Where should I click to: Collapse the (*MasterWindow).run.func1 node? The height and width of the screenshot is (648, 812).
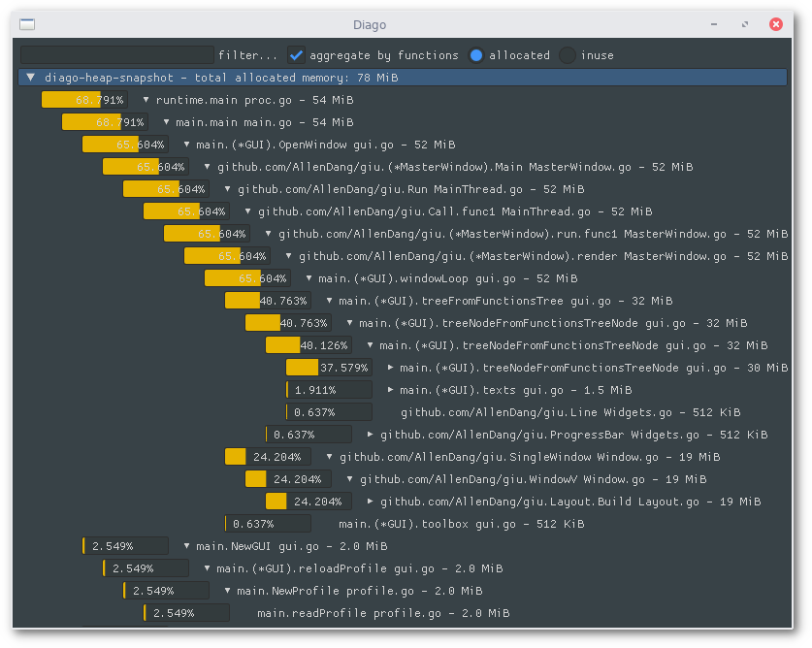268,233
